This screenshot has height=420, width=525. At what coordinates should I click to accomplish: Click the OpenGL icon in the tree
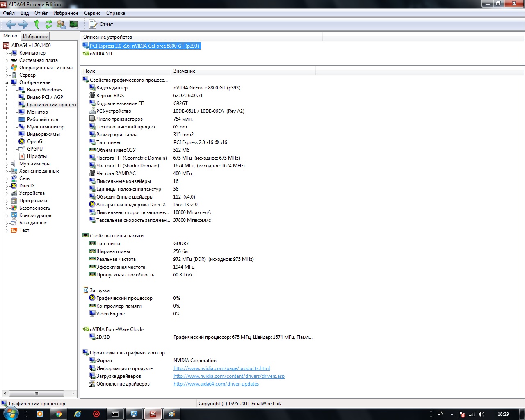[x=22, y=142]
